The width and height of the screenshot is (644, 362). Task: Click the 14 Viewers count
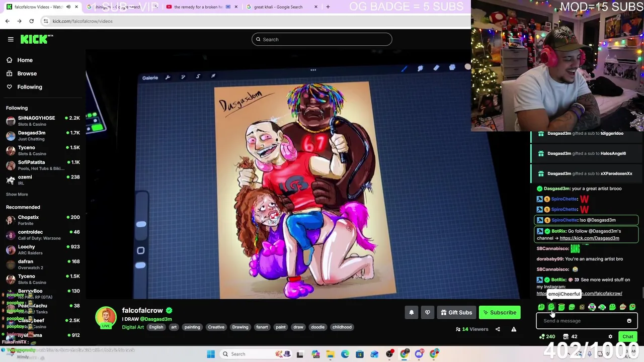[x=472, y=329]
